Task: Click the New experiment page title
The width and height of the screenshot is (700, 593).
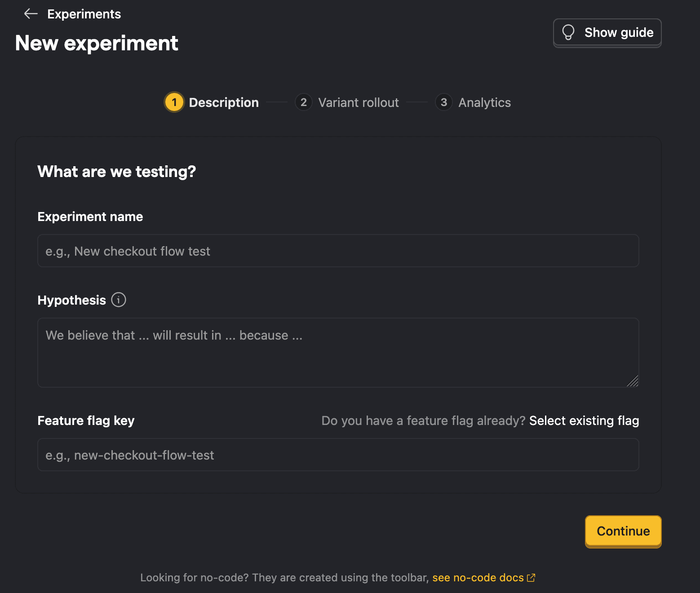Action: (x=96, y=43)
